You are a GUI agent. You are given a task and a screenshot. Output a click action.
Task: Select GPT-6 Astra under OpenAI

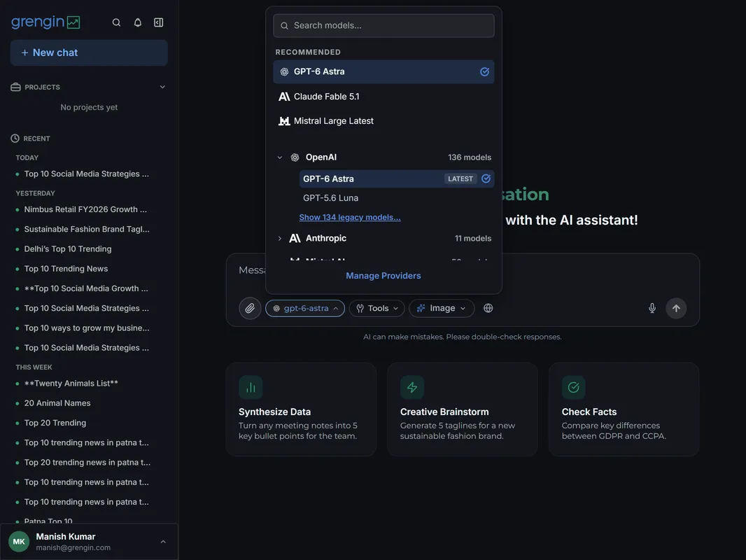click(397, 179)
